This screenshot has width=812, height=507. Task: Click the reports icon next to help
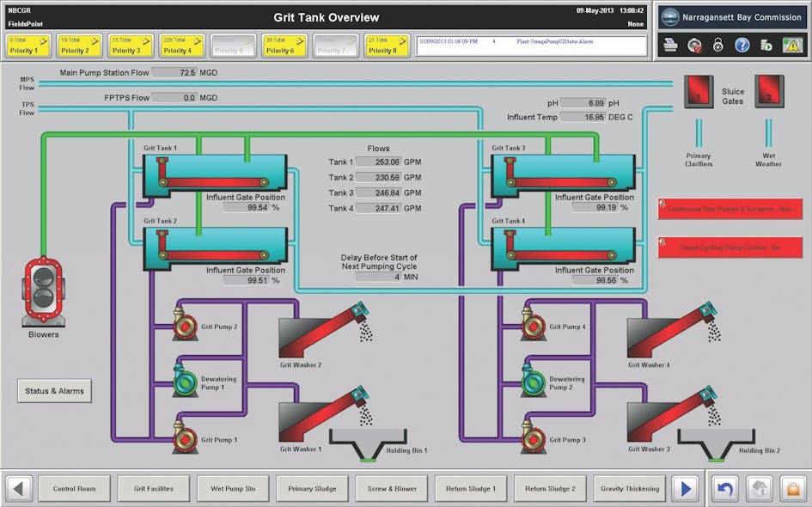765,45
